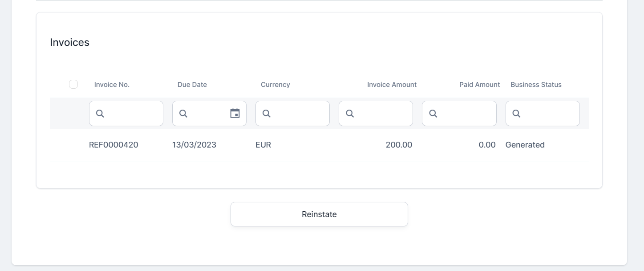Click search icon in Paid Amount filter
This screenshot has width=644, height=271.
(x=433, y=114)
